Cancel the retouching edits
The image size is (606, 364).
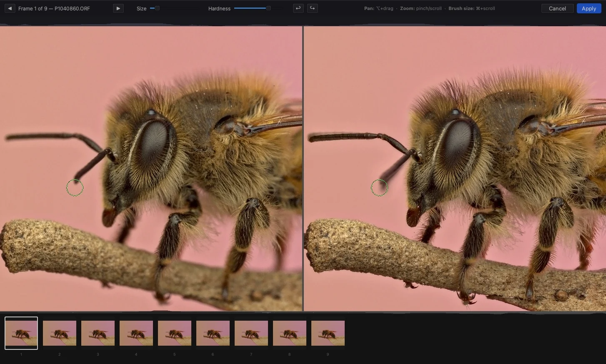pyautogui.click(x=557, y=8)
